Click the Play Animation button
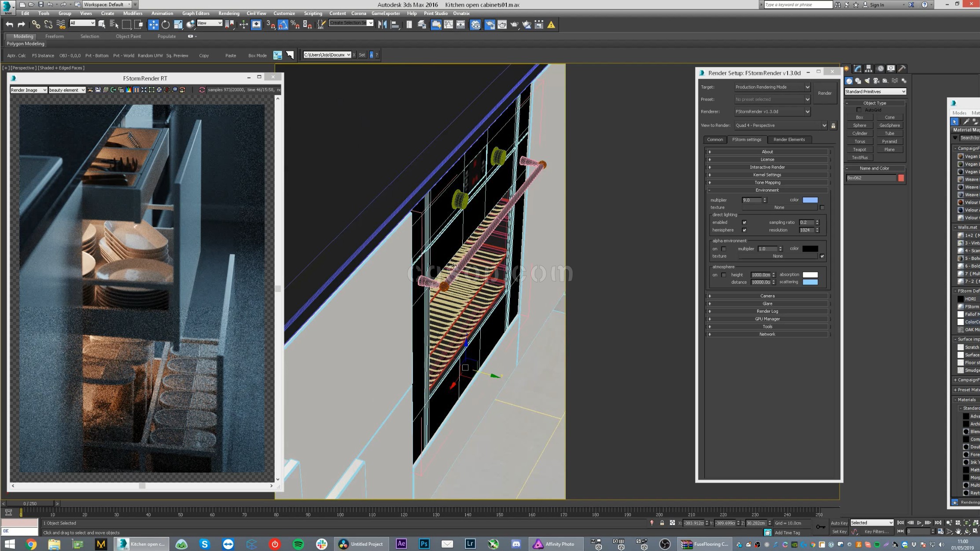The width and height of the screenshot is (980, 551). click(919, 523)
